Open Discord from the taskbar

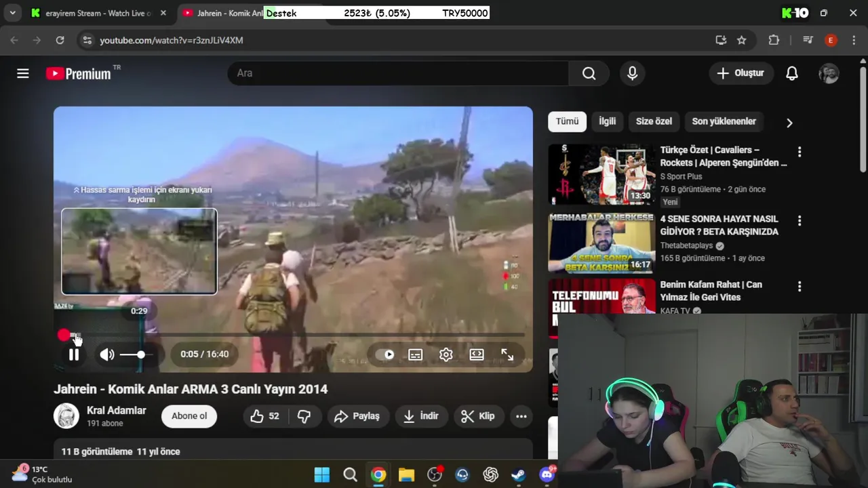(x=547, y=474)
